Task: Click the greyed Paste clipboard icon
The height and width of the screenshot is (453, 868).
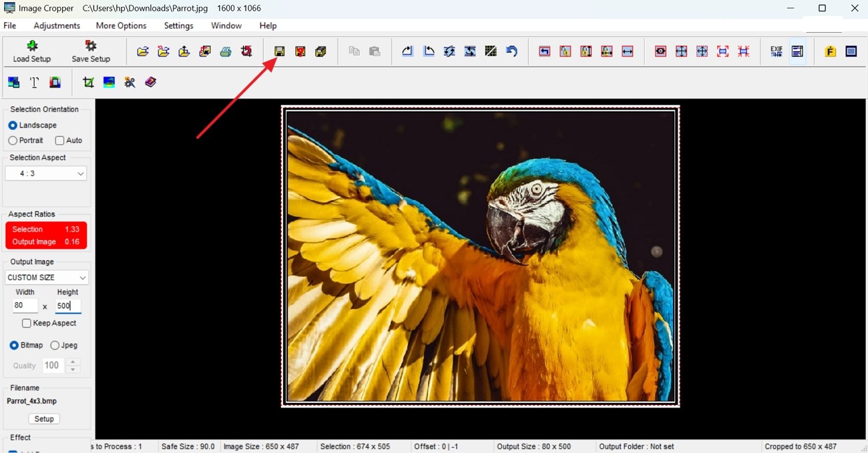Action: 375,51
